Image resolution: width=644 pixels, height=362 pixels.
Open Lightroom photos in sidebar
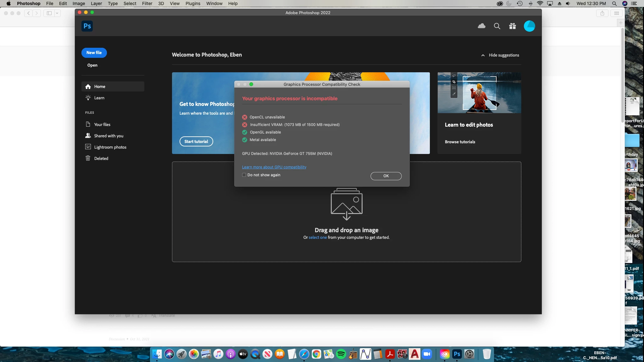click(110, 147)
